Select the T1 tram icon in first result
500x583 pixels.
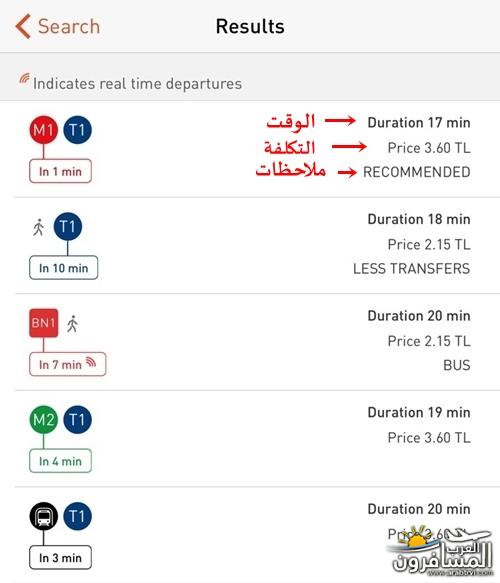coord(77,130)
